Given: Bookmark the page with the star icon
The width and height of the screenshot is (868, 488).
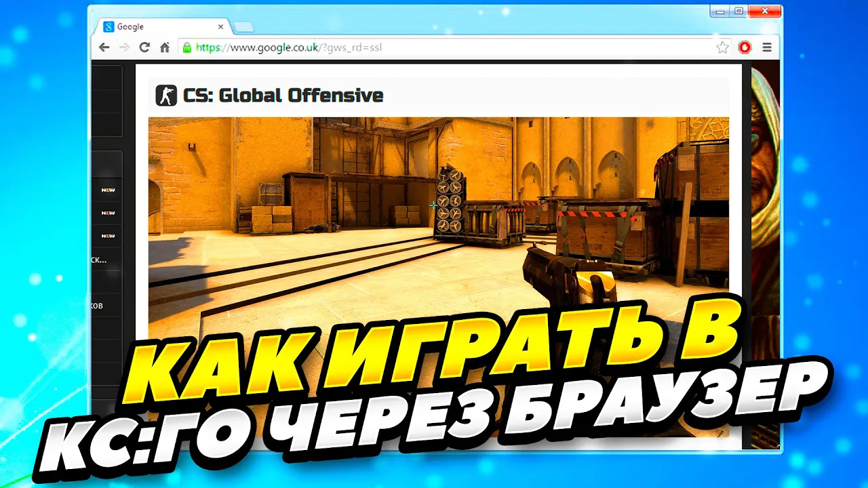Looking at the screenshot, I should coord(723,47).
